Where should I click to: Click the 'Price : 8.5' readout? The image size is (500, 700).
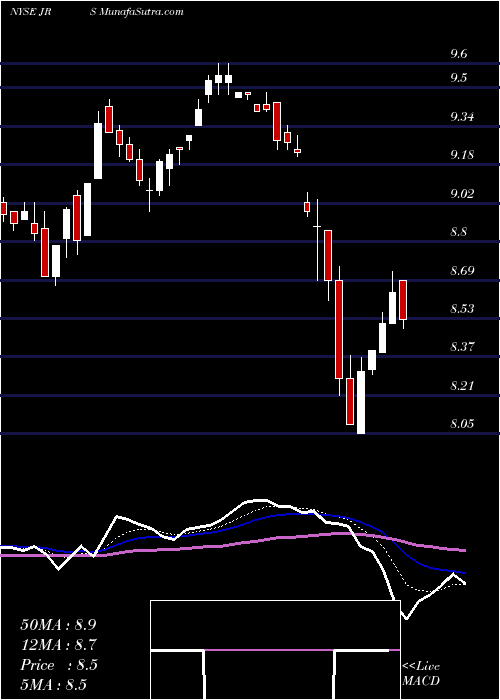tap(58, 665)
